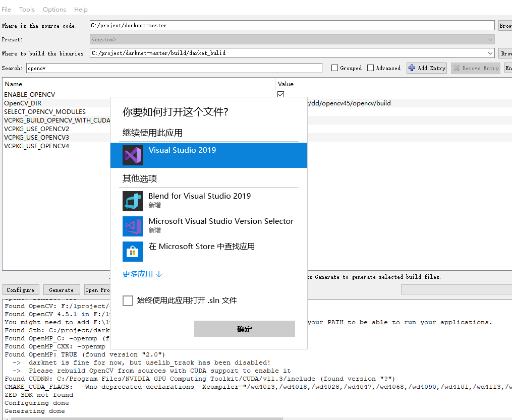512x420 pixels.
Task: Click the 'Generating done' log line
Action: (x=35, y=411)
